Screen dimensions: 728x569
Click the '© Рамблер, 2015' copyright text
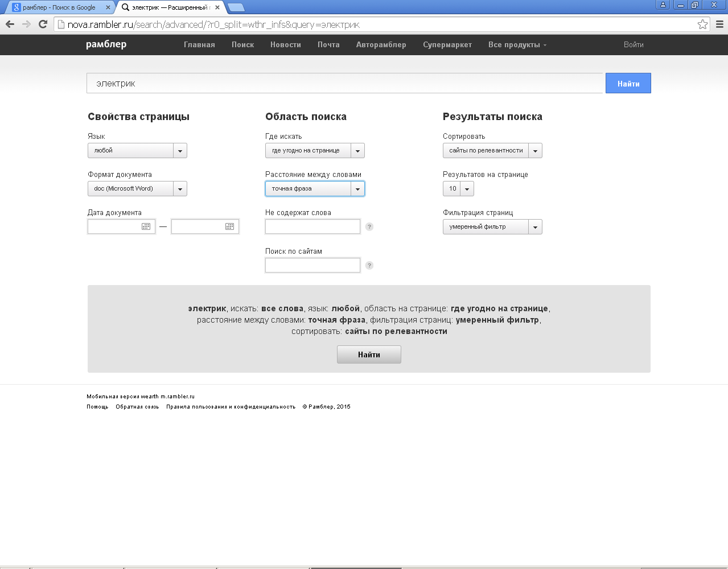[327, 407]
